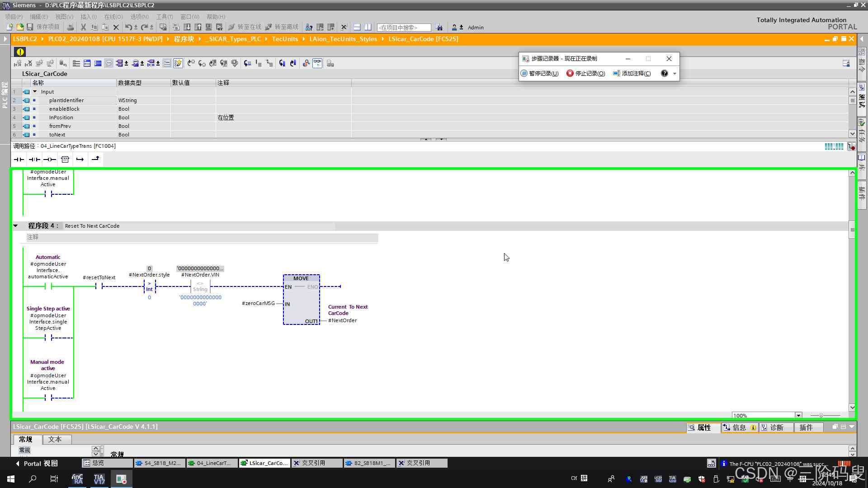The height and width of the screenshot is (488, 868).
Task: Click the project search input field
Action: (403, 28)
